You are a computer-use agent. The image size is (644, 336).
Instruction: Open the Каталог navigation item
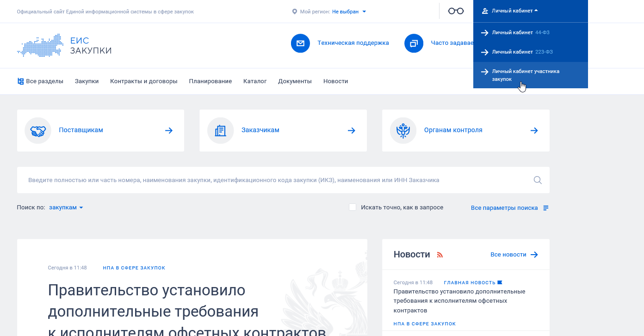(x=255, y=81)
